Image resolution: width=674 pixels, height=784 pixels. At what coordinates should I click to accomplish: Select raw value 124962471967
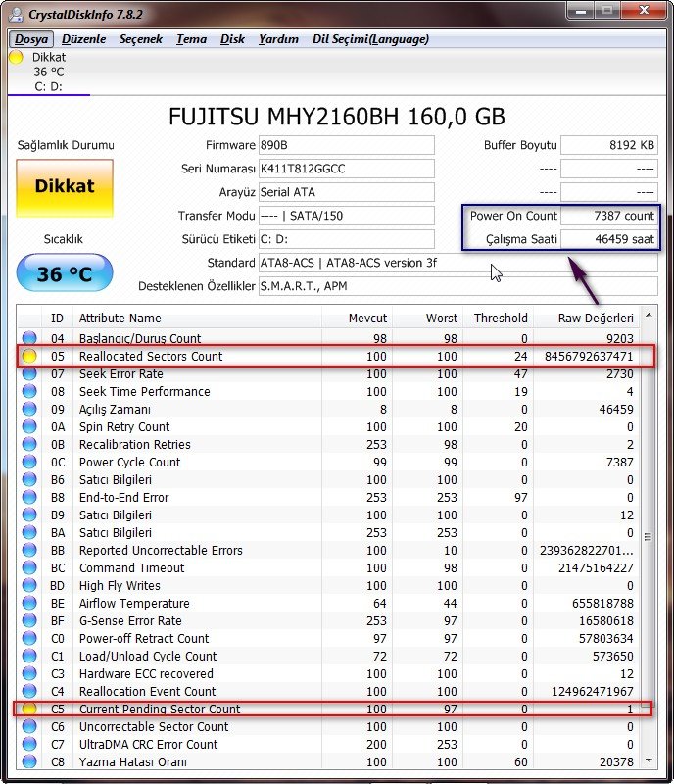tap(592, 691)
